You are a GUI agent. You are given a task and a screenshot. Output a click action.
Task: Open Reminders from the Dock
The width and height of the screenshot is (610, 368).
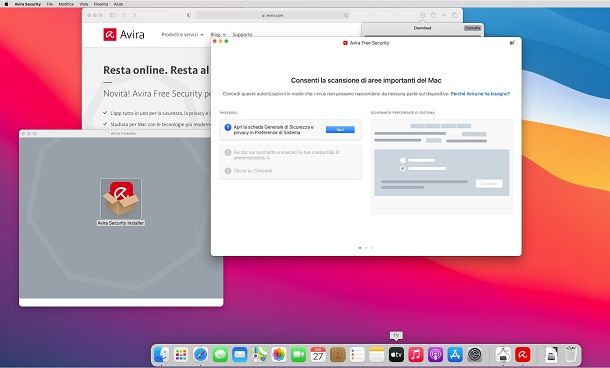tap(357, 354)
